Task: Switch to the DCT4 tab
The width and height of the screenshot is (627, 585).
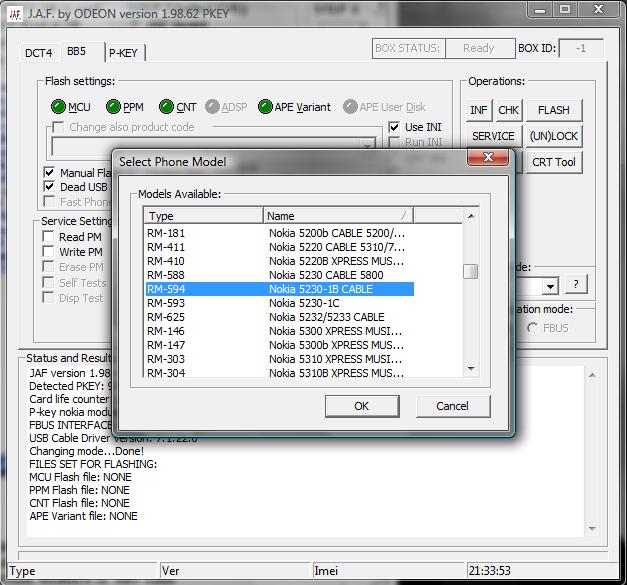Action: pos(38,53)
